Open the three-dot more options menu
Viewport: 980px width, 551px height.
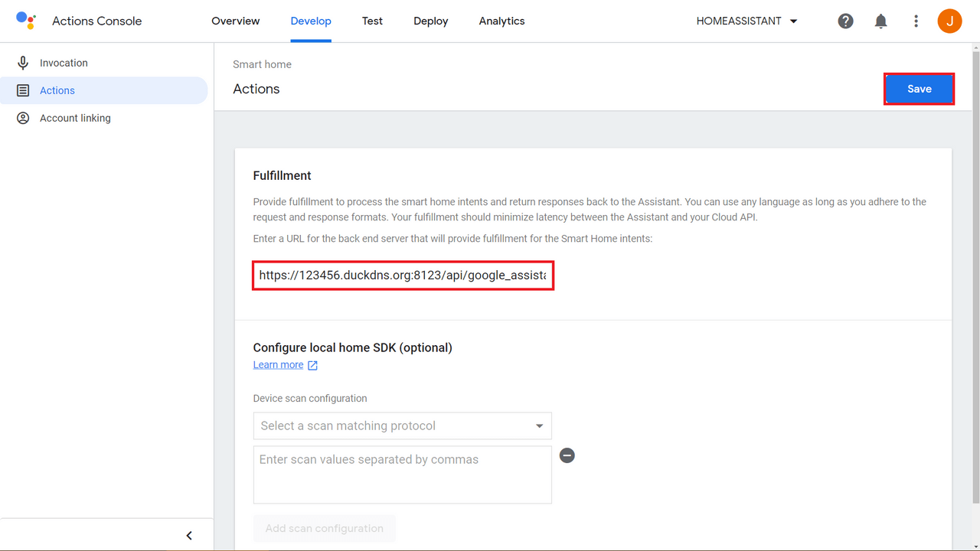tap(916, 21)
